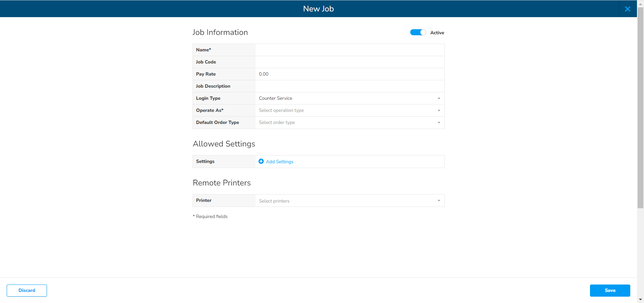Click the scrollbar down arrow
644x303 pixels.
coord(640,299)
